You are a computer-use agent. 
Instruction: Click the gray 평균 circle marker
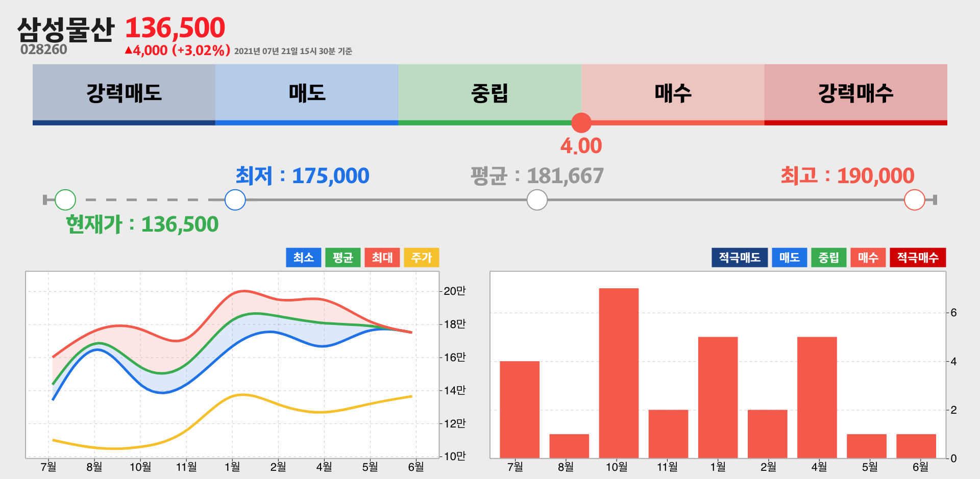[x=537, y=200]
